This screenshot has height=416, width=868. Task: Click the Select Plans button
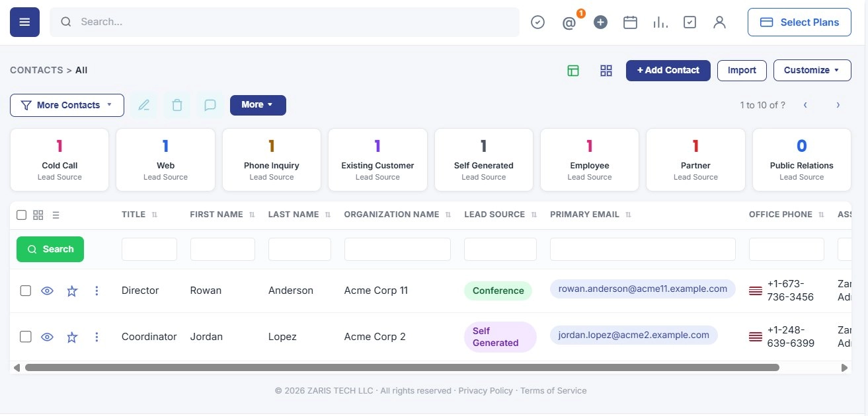(799, 22)
